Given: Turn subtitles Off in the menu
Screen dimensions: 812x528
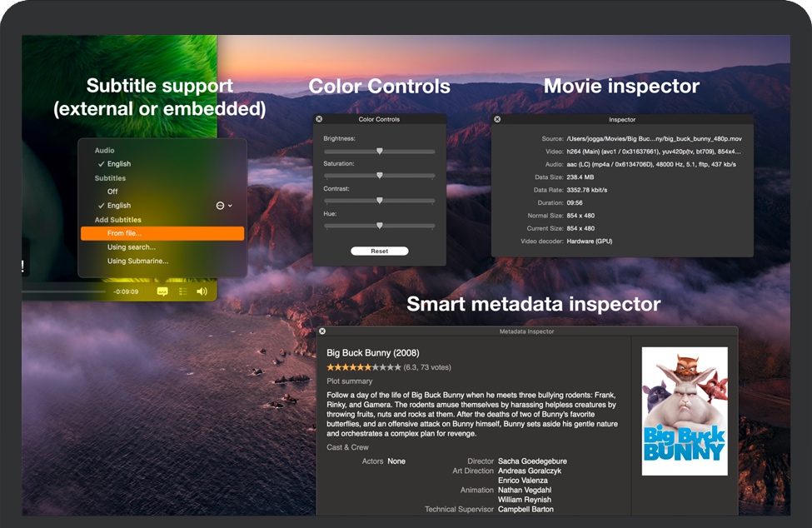Looking at the screenshot, I should (x=111, y=191).
